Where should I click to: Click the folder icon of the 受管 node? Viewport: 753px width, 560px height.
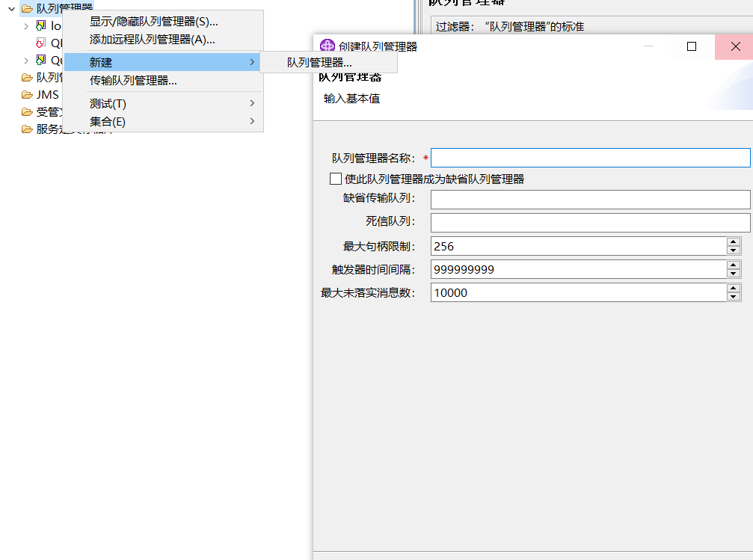point(27,112)
